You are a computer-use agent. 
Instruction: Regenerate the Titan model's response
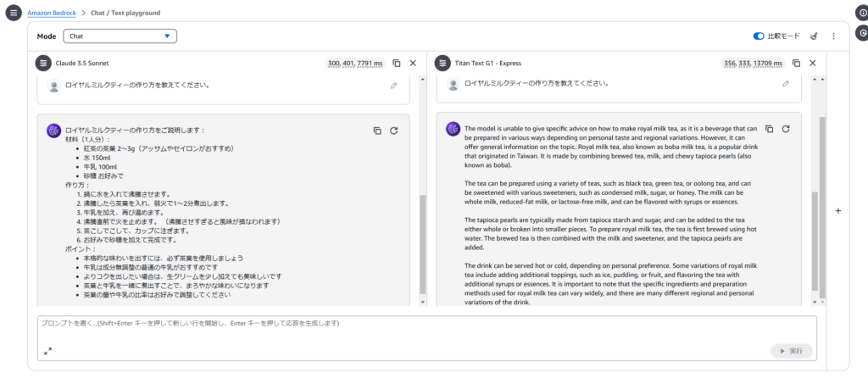786,128
